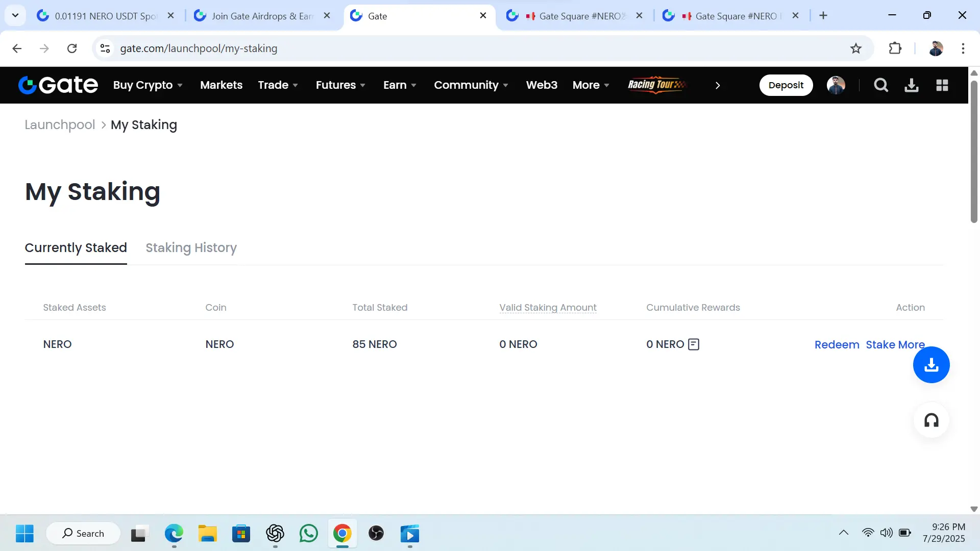Open Microsoft Store from taskbar

[x=241, y=534]
